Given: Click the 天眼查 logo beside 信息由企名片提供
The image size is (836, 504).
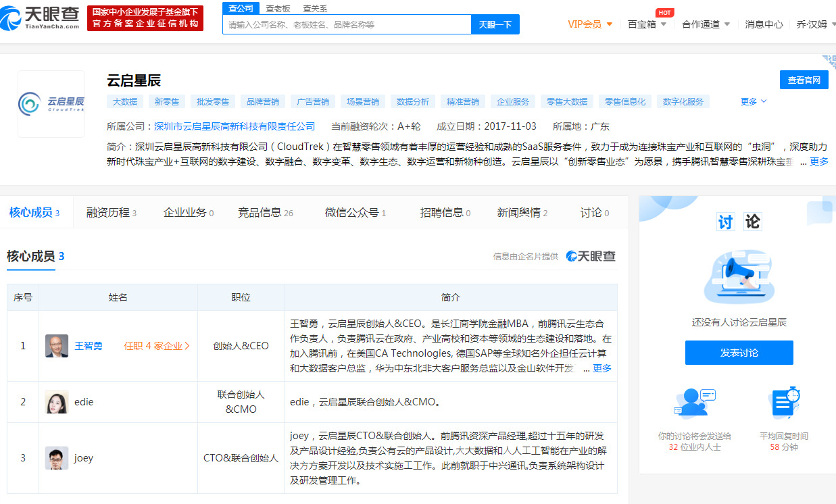Looking at the screenshot, I should click(591, 256).
